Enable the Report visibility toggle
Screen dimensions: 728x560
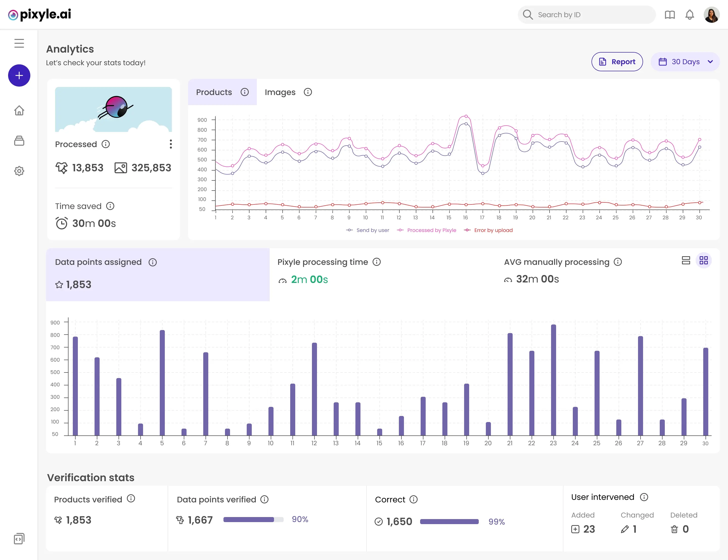tap(617, 62)
